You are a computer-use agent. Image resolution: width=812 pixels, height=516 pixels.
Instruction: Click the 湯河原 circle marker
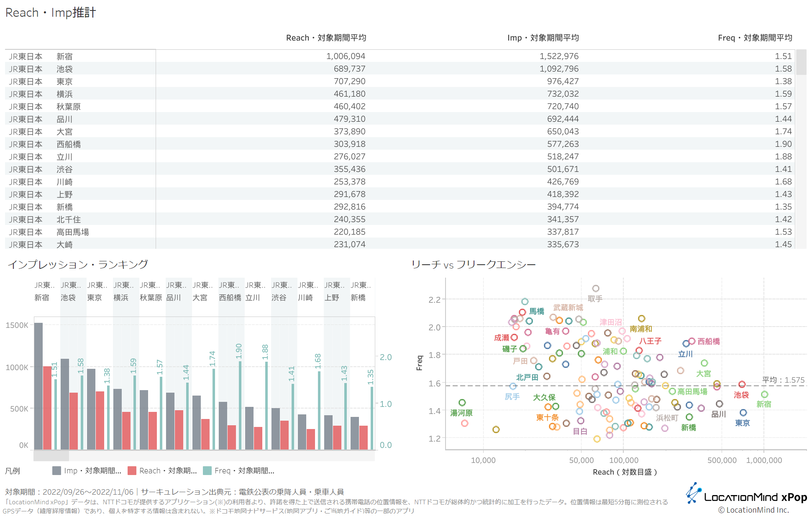click(462, 403)
